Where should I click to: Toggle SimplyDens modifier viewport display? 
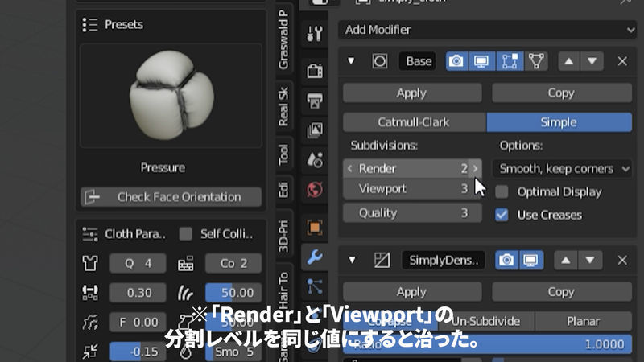click(531, 260)
